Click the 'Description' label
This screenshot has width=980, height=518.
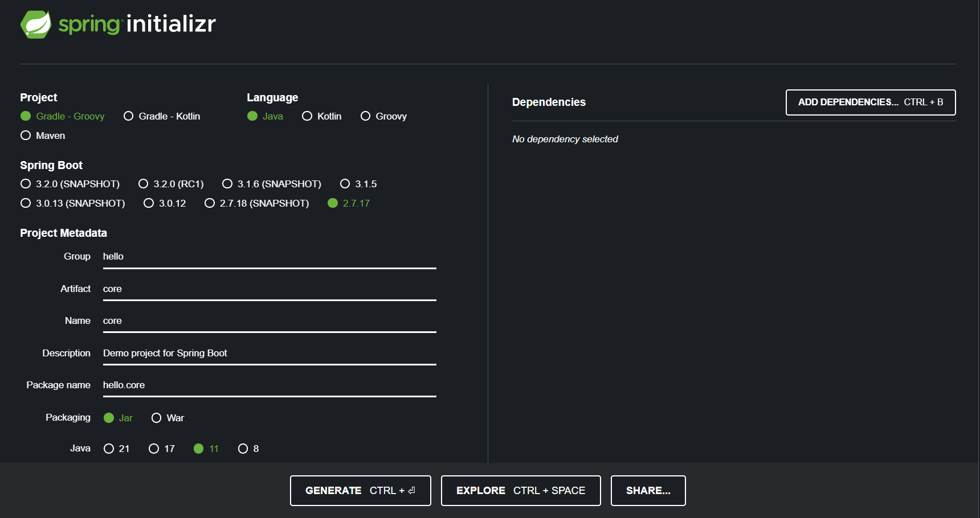click(x=66, y=353)
